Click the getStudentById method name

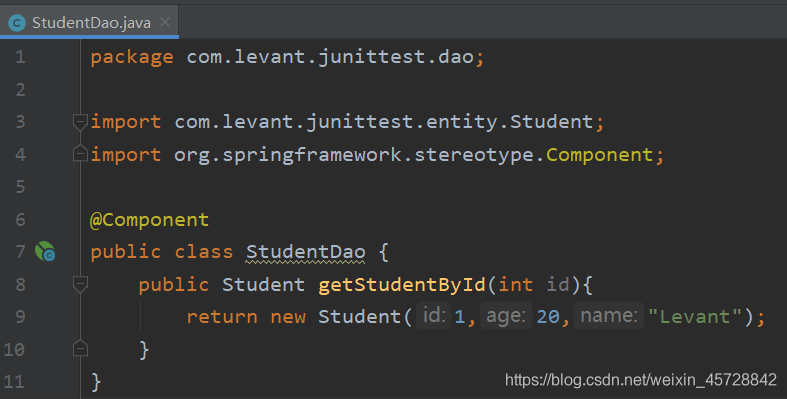(x=402, y=285)
